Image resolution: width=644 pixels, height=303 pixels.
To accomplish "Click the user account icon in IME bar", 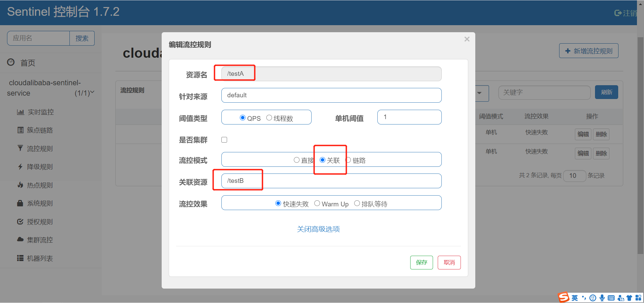I will (621, 298).
